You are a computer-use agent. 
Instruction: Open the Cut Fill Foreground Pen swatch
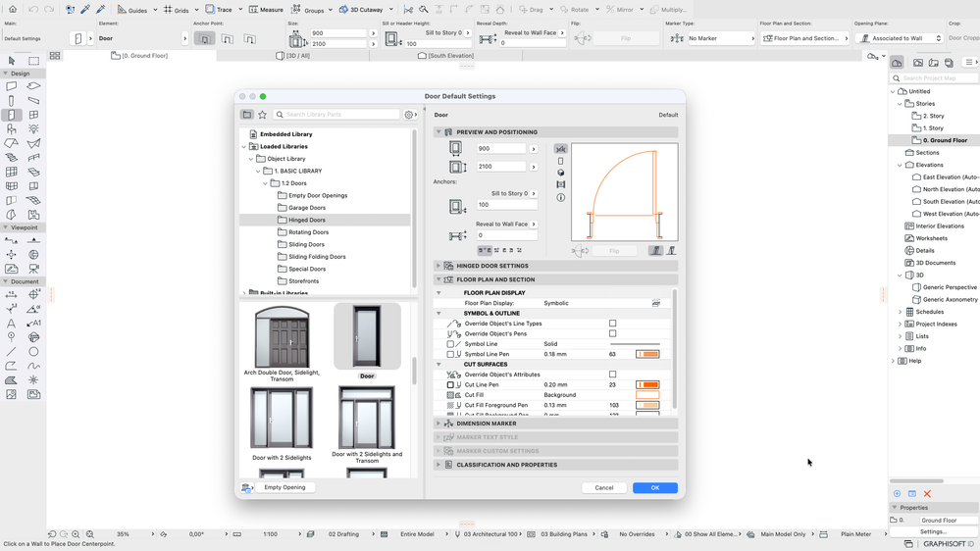(647, 405)
